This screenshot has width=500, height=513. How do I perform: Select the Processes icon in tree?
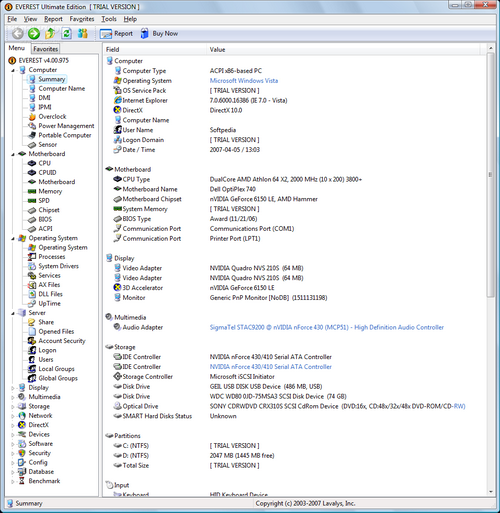(32, 257)
